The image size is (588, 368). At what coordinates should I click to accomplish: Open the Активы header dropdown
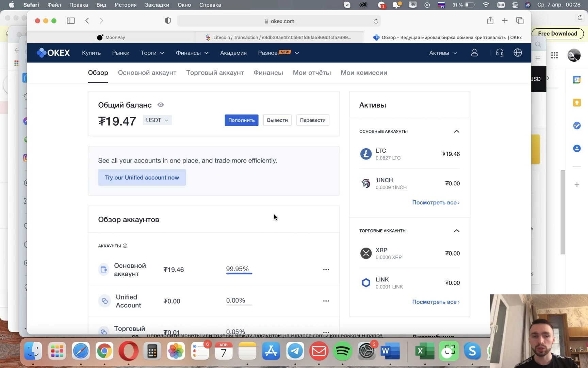click(x=443, y=53)
